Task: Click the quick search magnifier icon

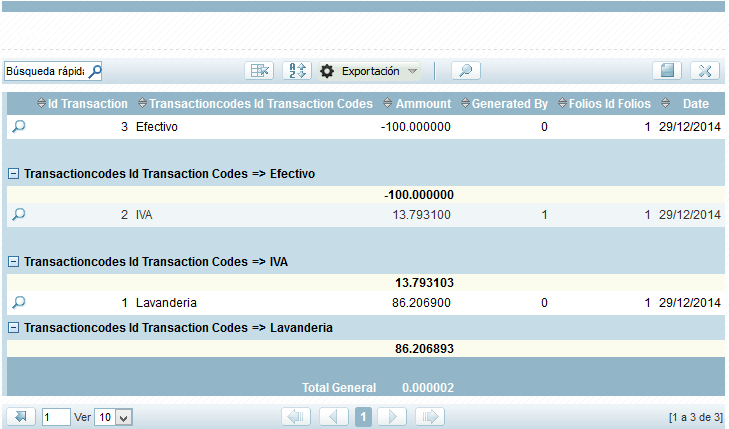Action: click(95, 72)
